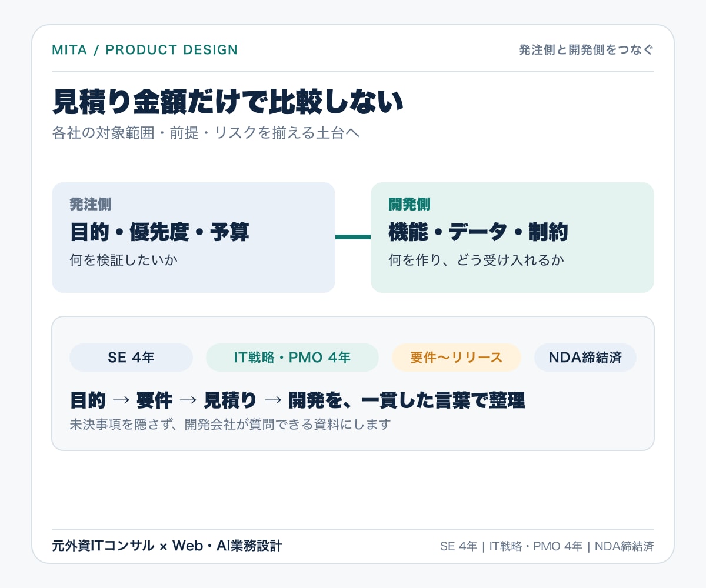Click the 発注側と開発側をつなぐ header caption
Screen dimensions: 706x588
pos(587,50)
